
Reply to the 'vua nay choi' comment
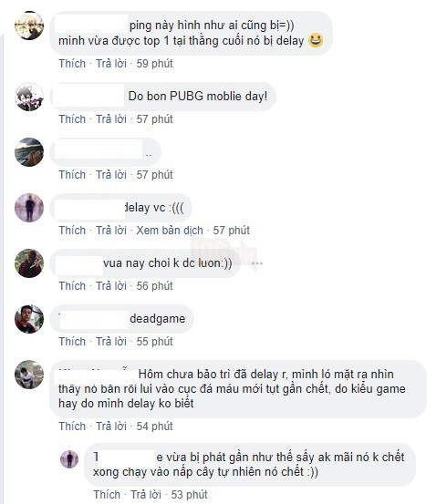point(111,286)
